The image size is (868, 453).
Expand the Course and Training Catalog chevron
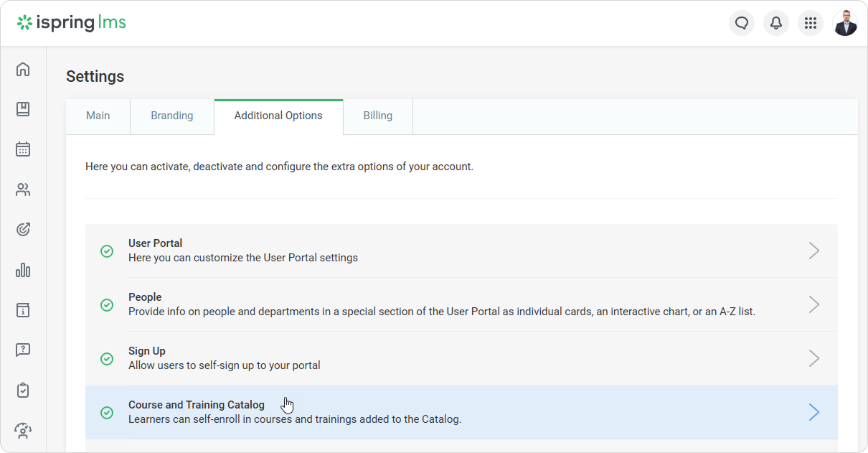pos(814,412)
